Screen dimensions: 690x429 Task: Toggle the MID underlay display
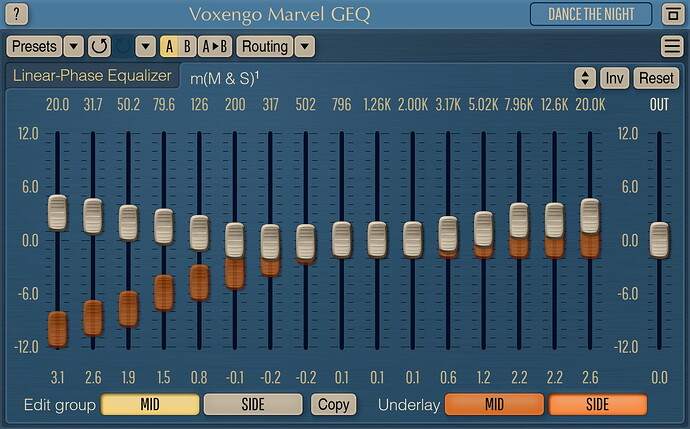pyautogui.click(x=494, y=404)
